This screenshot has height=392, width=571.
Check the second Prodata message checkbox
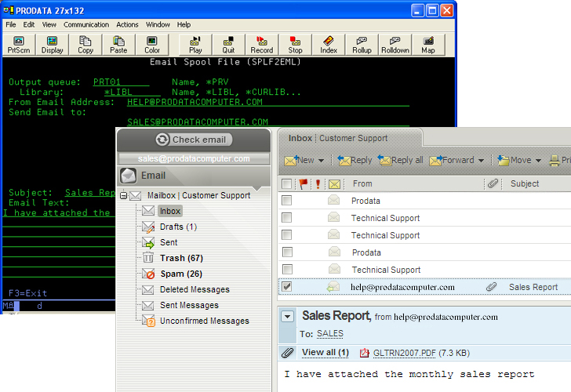(287, 252)
